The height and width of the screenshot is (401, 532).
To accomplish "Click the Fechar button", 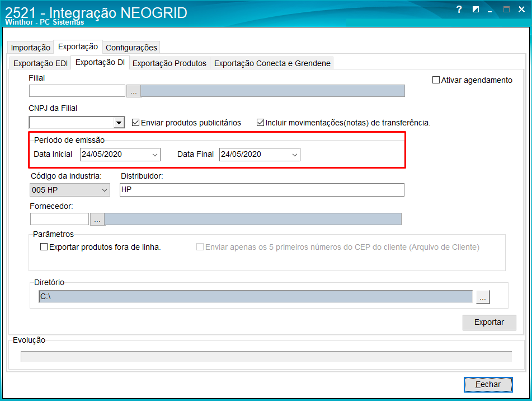I will click(x=488, y=384).
